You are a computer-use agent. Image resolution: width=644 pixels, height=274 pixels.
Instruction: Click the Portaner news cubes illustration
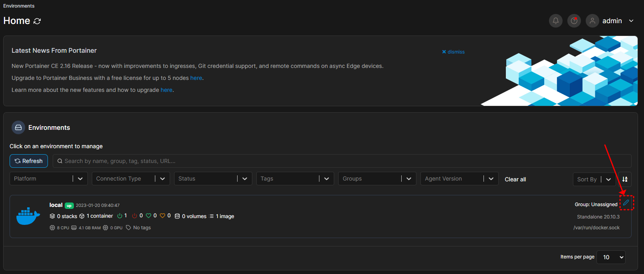559,71
